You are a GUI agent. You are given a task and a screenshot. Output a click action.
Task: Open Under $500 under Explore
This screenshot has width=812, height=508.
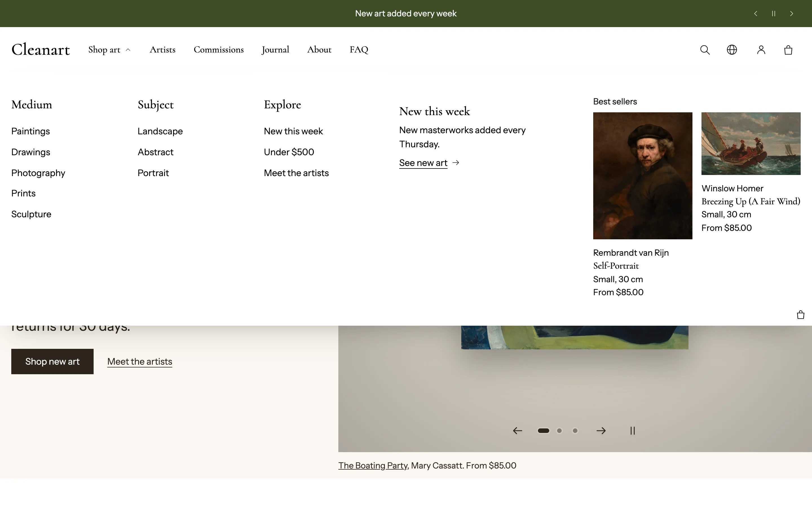[x=289, y=152]
